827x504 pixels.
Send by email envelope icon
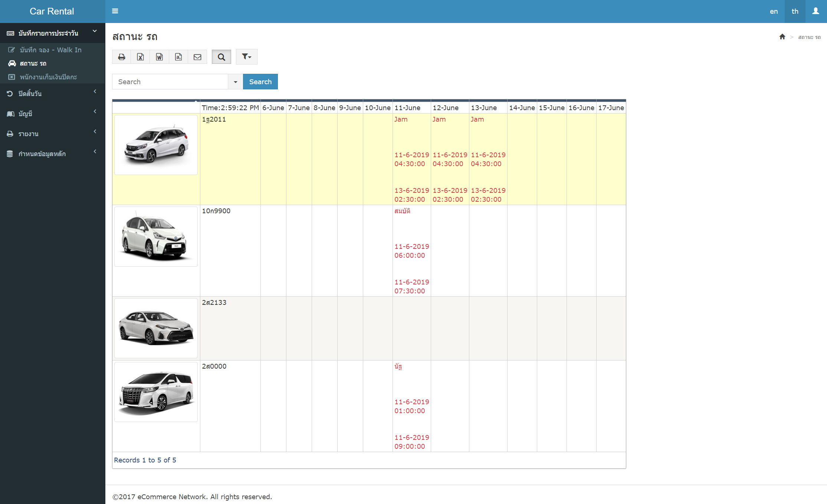click(197, 57)
